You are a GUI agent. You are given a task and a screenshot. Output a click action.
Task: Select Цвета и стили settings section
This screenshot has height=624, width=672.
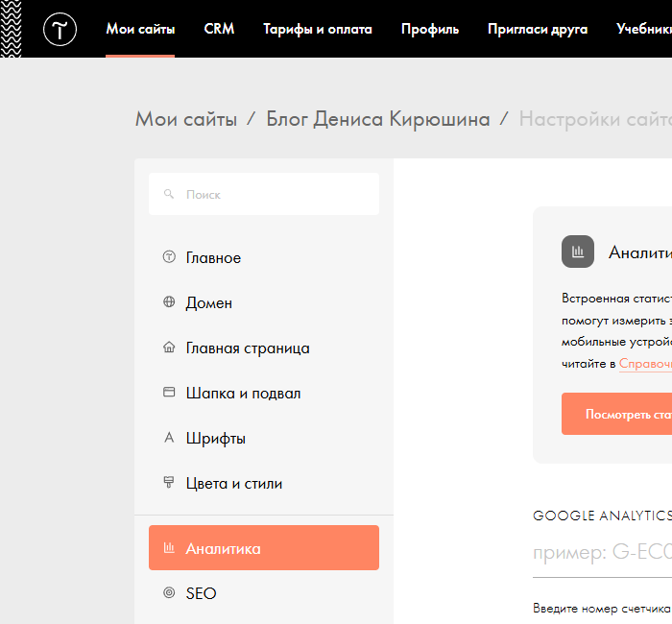click(x=264, y=483)
